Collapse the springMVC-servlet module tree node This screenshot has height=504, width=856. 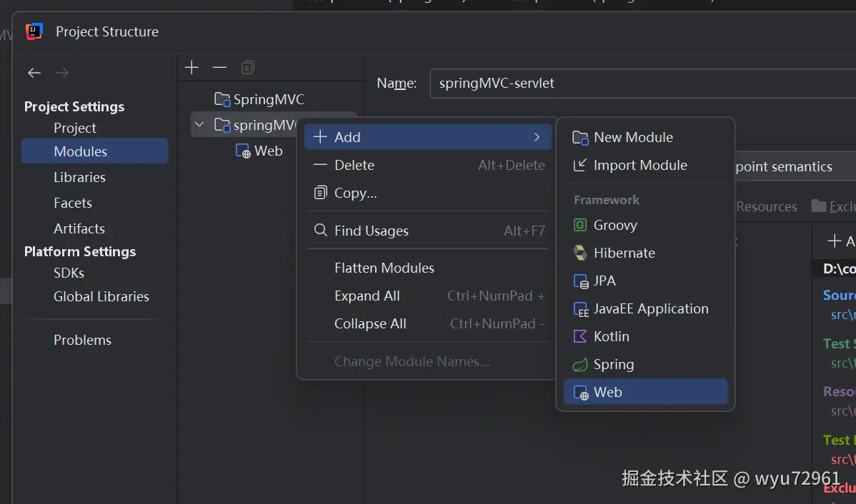pos(199,125)
